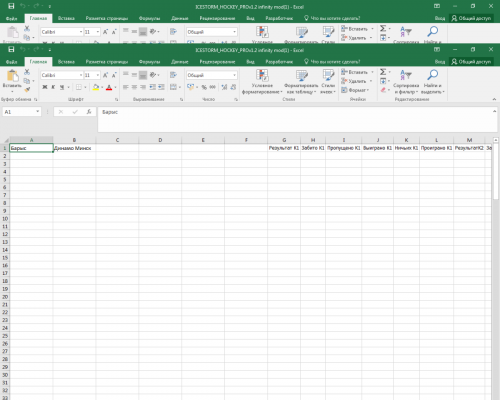Toggle Underline formatting button
The width and height of the screenshot is (500, 400).
click(62, 87)
